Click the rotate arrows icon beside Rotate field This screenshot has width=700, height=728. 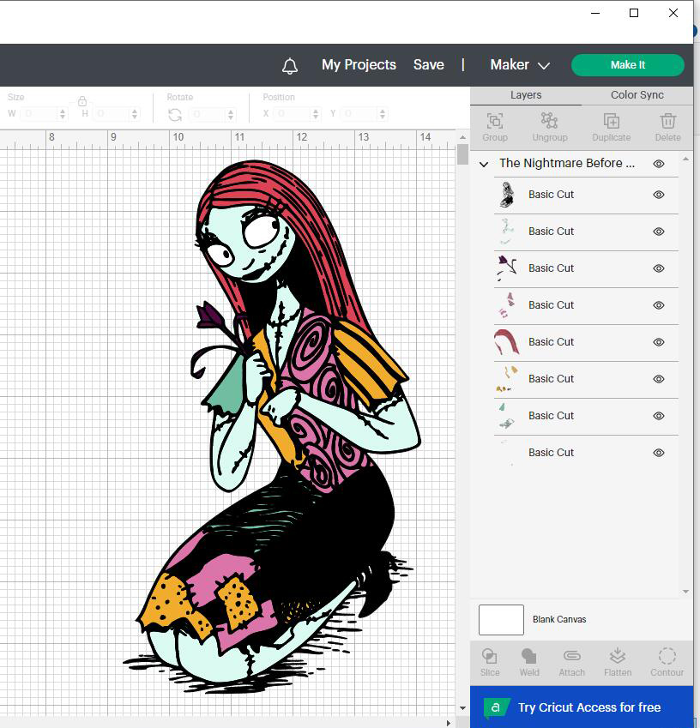pos(175,115)
